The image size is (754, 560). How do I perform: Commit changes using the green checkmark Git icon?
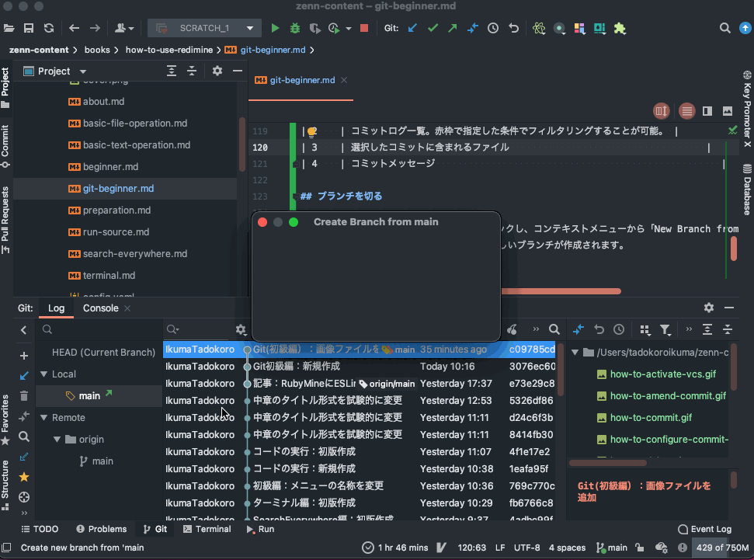433,27
